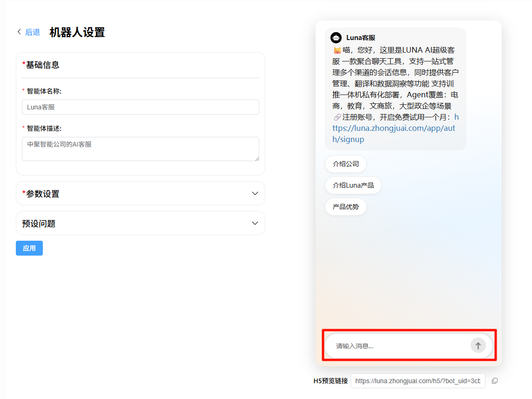Click the textarea resize handle in 智能体描述

257,159
